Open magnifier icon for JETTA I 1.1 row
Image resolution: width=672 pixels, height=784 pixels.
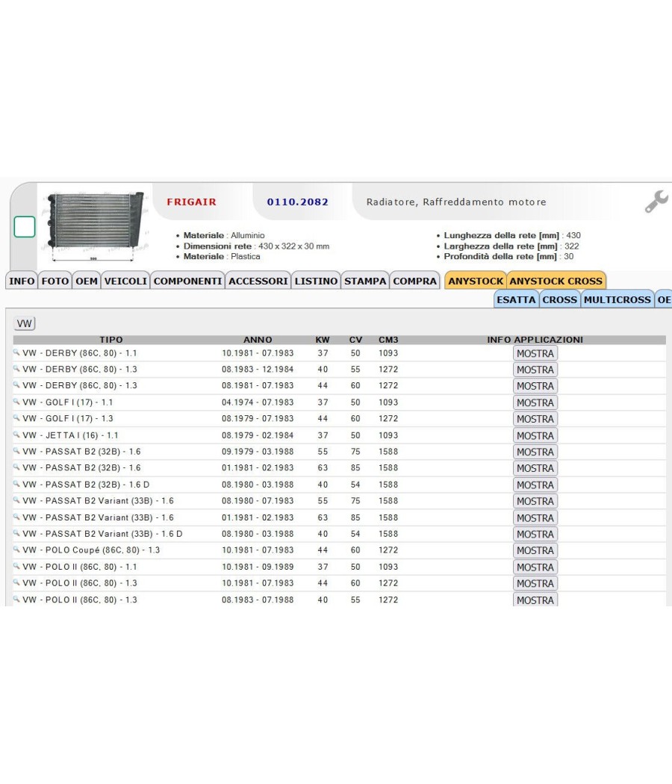16,435
